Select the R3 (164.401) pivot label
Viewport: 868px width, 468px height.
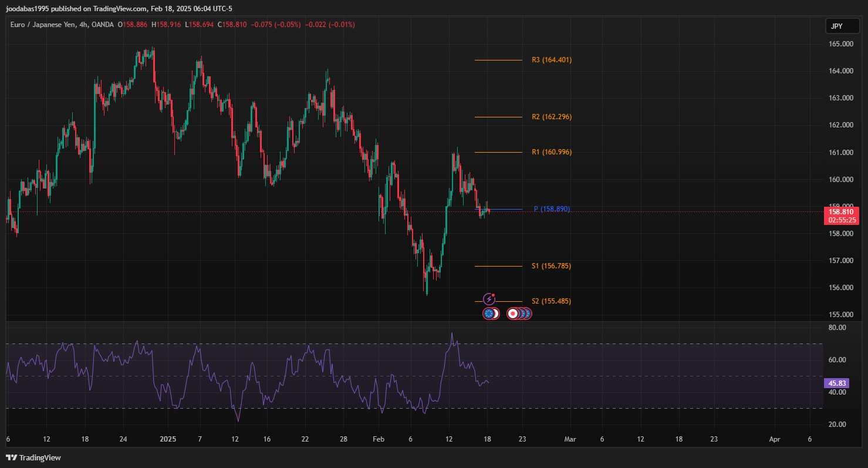pos(551,60)
